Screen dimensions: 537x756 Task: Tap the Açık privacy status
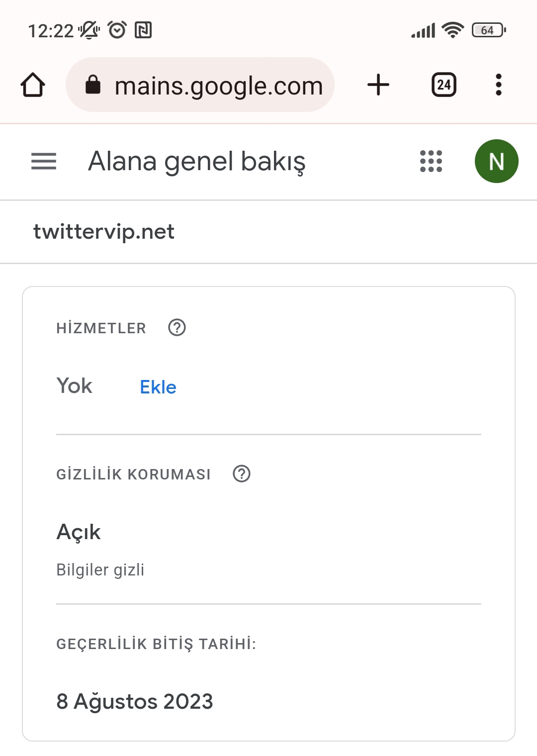pos(79,532)
